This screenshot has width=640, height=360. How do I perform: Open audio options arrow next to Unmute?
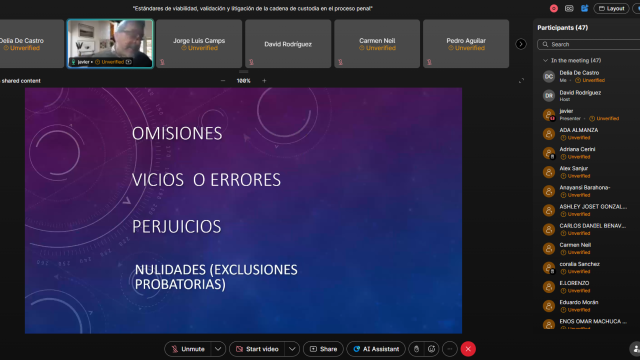pyautogui.click(x=218, y=349)
